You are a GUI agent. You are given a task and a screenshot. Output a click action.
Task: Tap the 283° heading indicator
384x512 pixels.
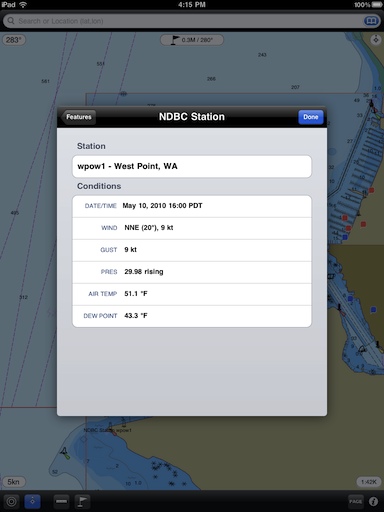(x=14, y=40)
